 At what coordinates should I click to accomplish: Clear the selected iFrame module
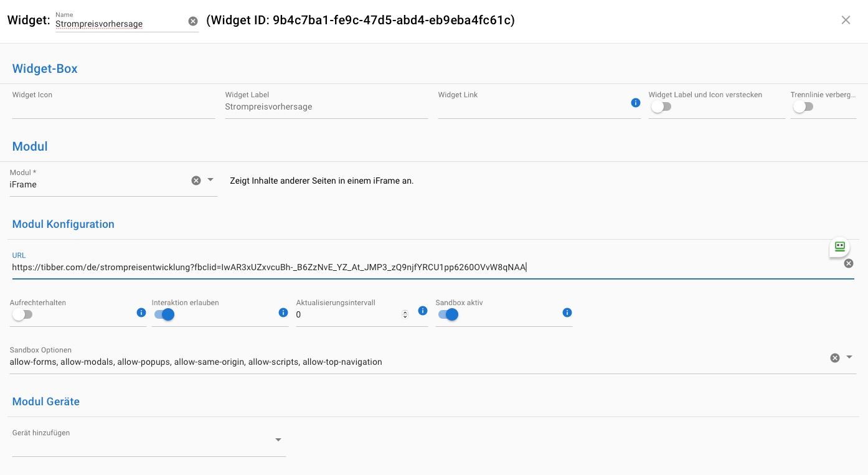[x=196, y=181]
